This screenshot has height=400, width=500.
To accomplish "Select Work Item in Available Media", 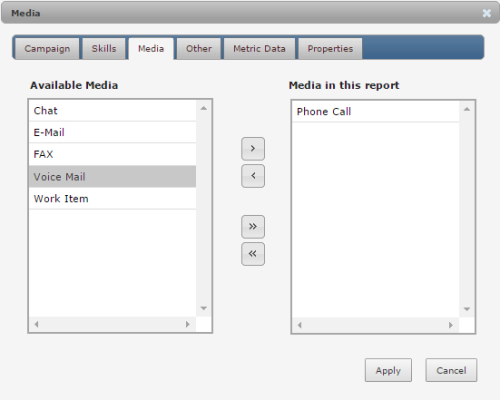I will coord(113,199).
